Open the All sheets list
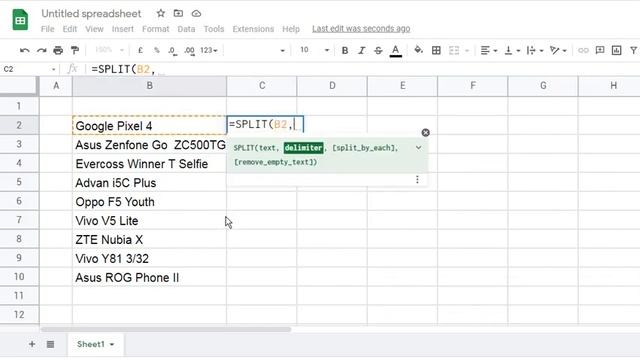Screen dimensions: 640x360 (x=50, y=344)
